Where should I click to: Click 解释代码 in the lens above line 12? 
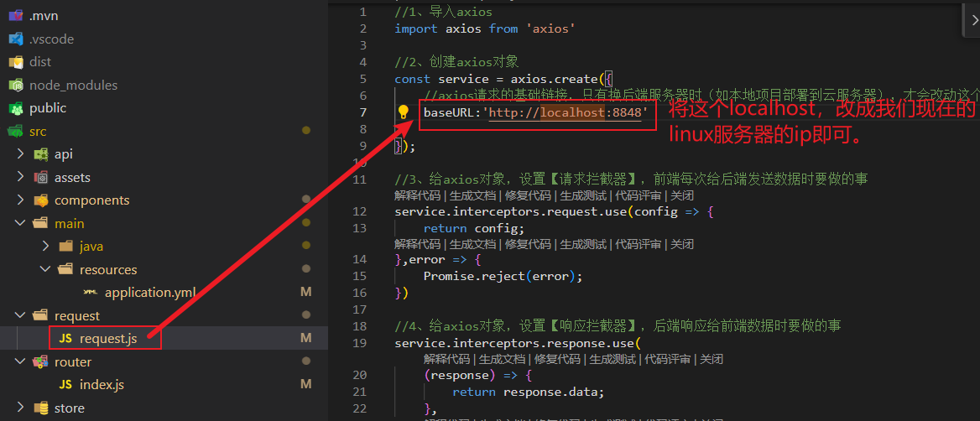pyautogui.click(x=418, y=195)
